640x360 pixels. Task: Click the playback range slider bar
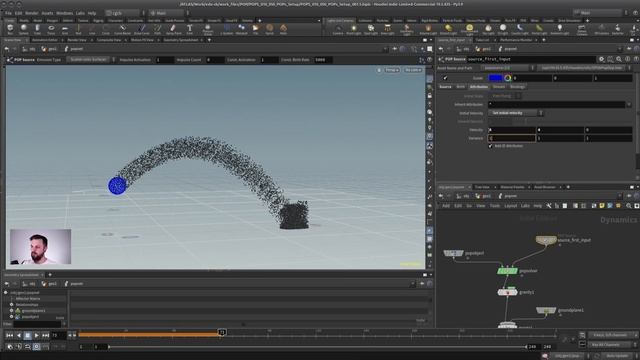click(x=318, y=347)
